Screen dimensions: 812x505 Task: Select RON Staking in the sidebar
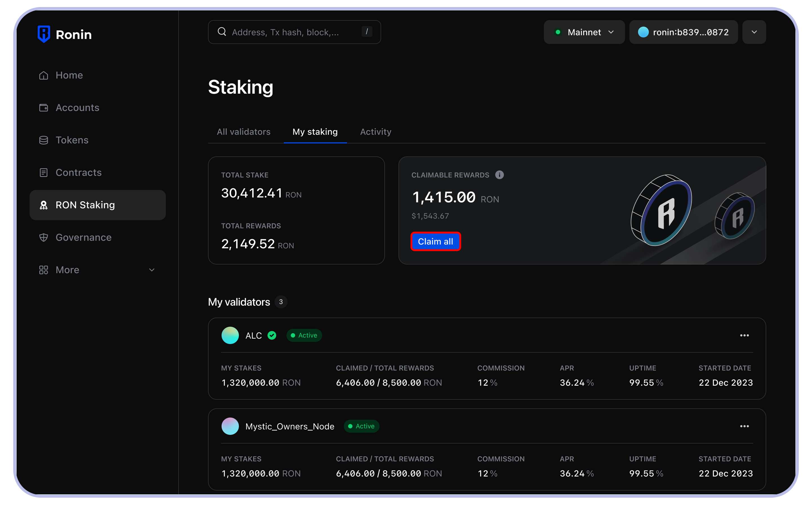coord(97,205)
